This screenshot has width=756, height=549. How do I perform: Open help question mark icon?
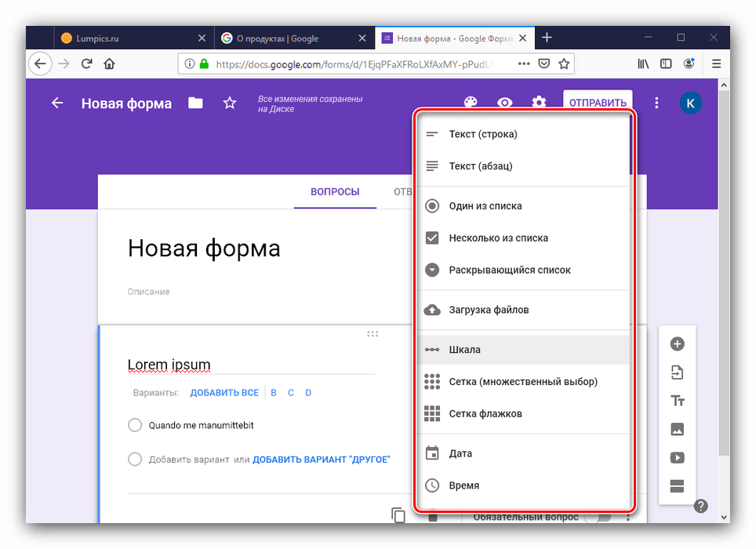(700, 506)
